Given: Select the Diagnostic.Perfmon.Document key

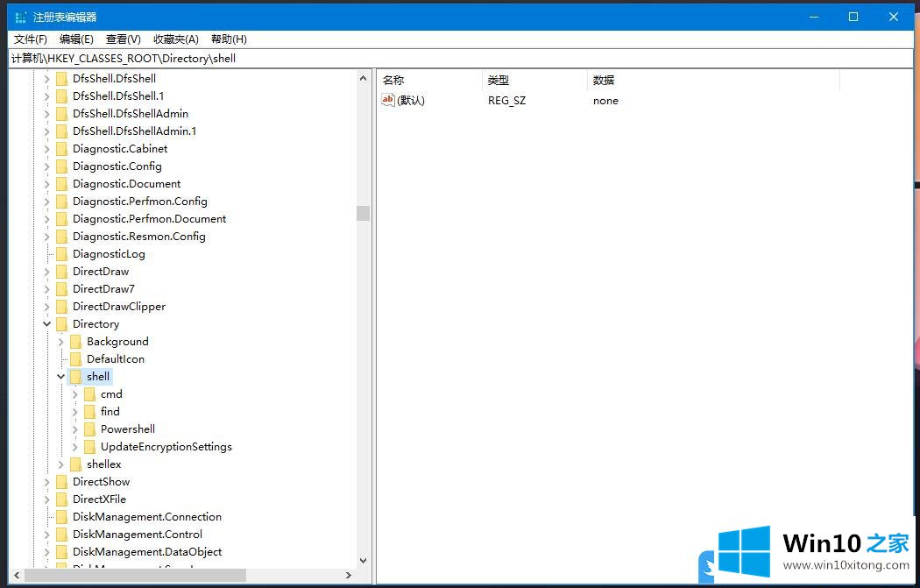Looking at the screenshot, I should click(150, 219).
